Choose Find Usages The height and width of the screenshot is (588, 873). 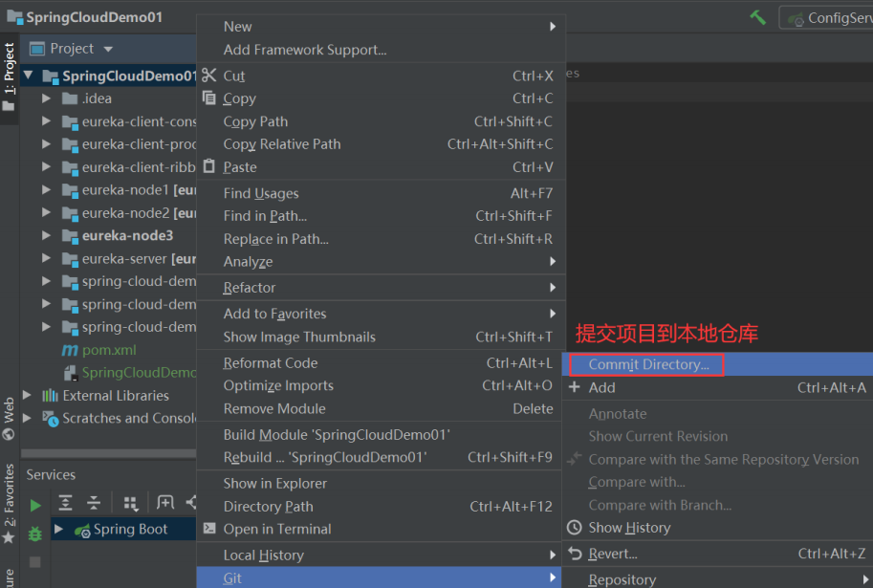click(x=381, y=193)
